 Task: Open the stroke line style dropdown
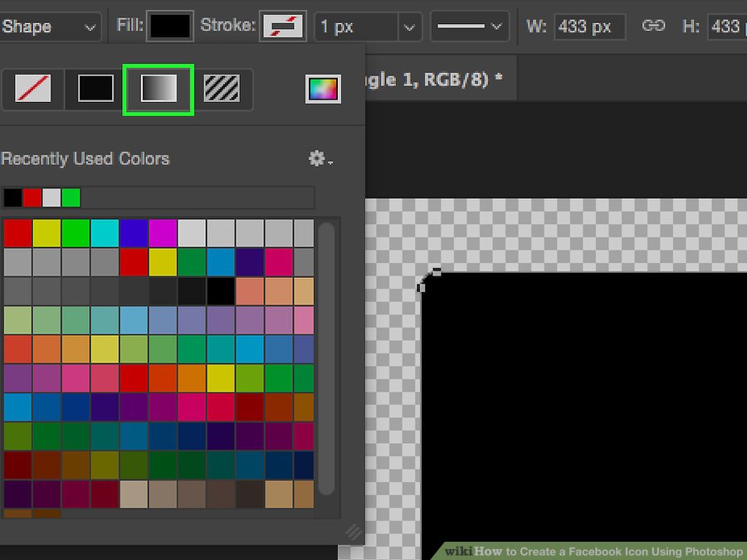click(471, 27)
